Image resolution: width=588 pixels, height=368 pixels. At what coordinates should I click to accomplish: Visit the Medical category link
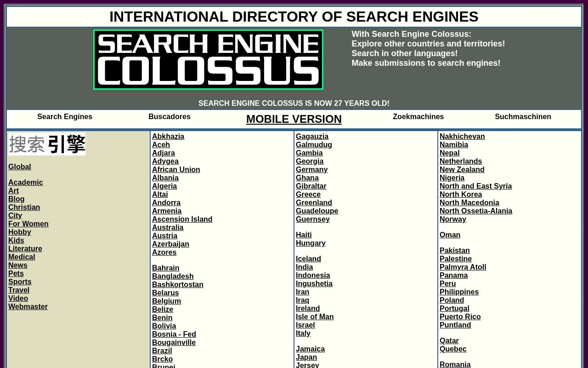pos(22,257)
